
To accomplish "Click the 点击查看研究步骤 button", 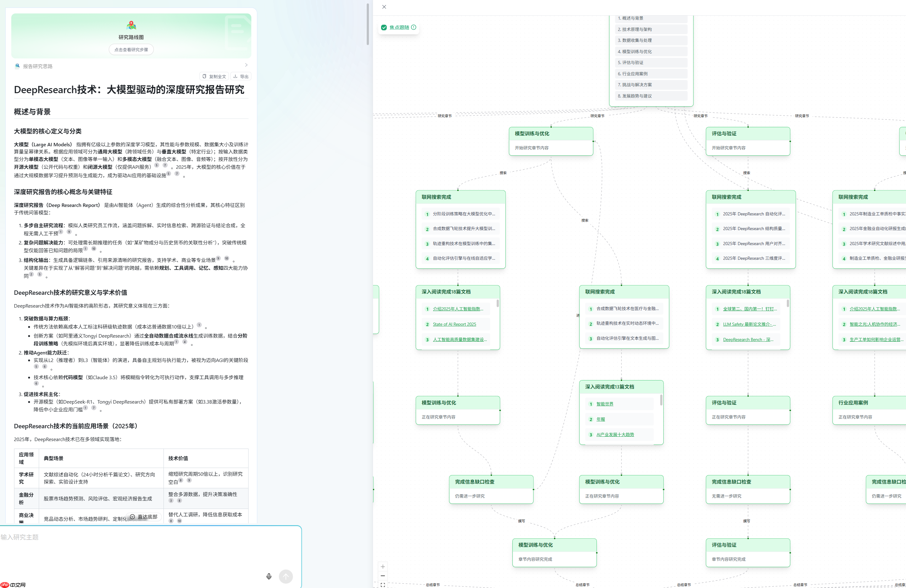I will click(131, 49).
